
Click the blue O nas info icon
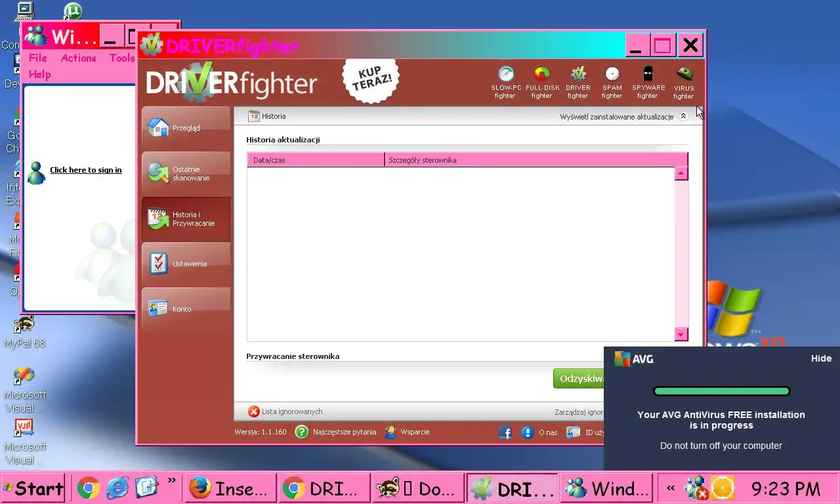point(527,432)
